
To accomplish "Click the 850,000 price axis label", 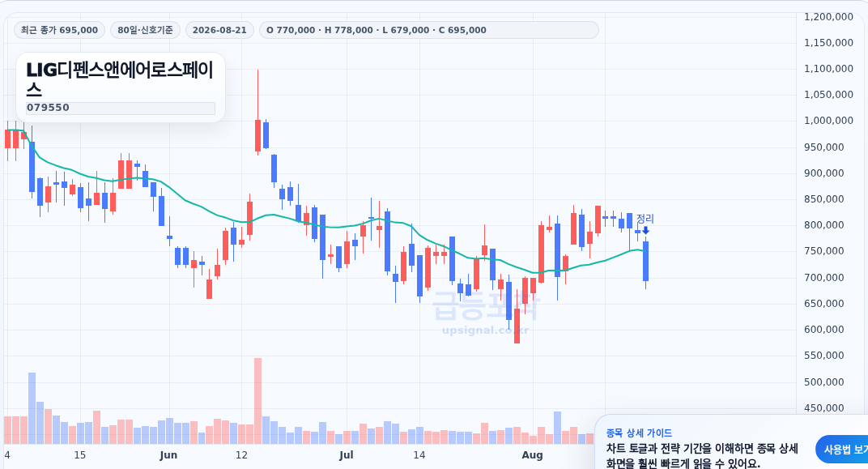I will (x=823, y=198).
